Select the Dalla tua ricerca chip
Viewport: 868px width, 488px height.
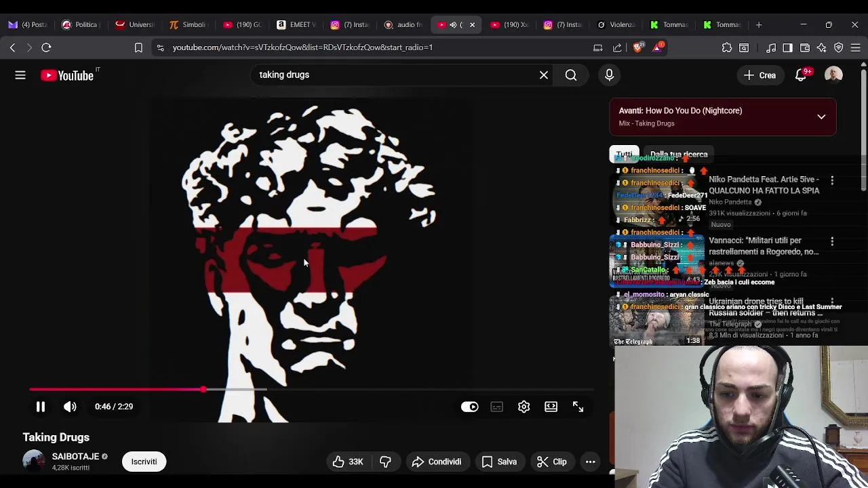tap(679, 155)
